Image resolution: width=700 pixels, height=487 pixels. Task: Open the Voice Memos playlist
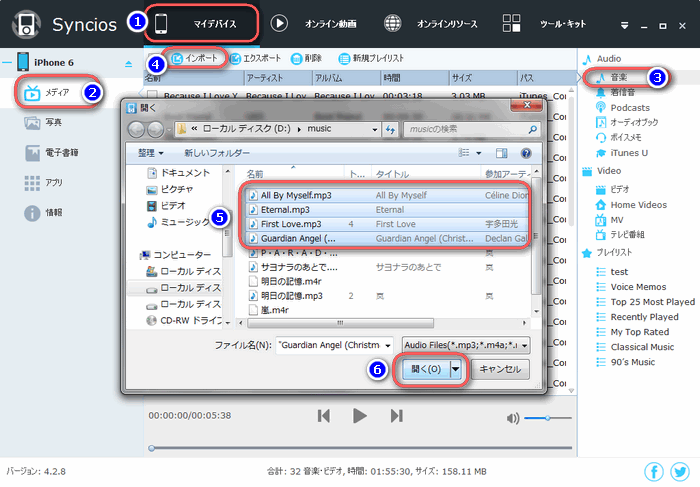pos(631,287)
